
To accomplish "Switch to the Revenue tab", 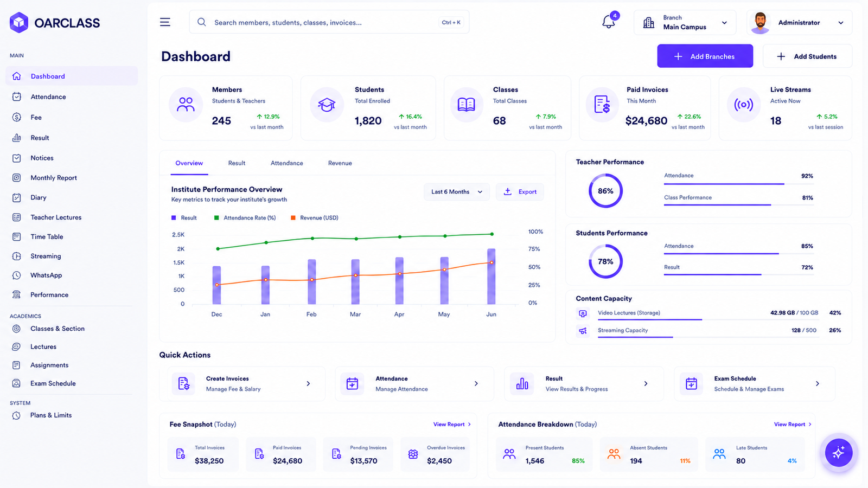I will [340, 163].
